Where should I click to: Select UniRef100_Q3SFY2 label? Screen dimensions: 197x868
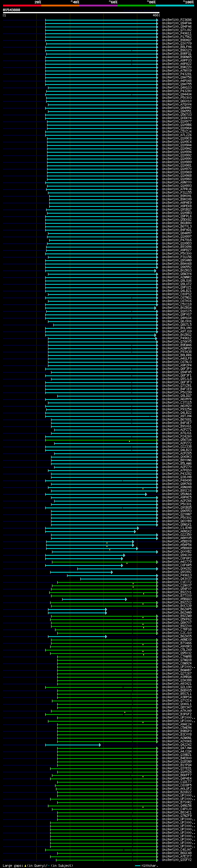click(x=177, y=860)
